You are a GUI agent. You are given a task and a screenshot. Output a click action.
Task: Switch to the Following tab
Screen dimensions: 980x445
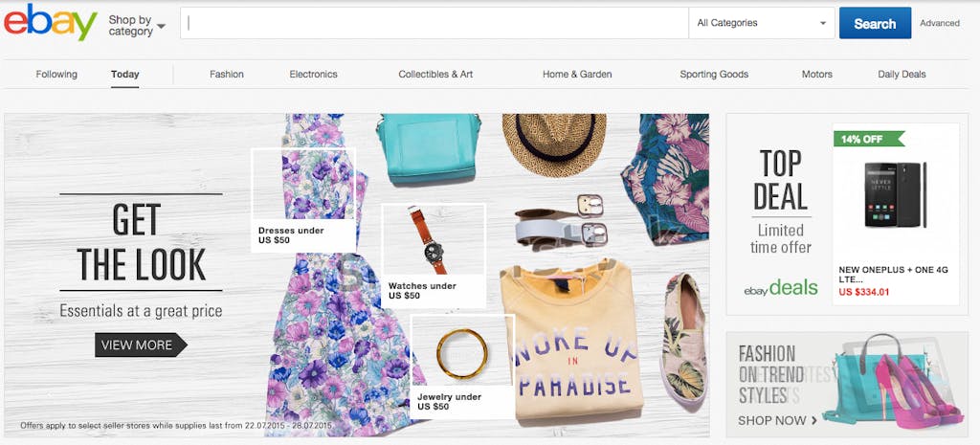(x=56, y=75)
